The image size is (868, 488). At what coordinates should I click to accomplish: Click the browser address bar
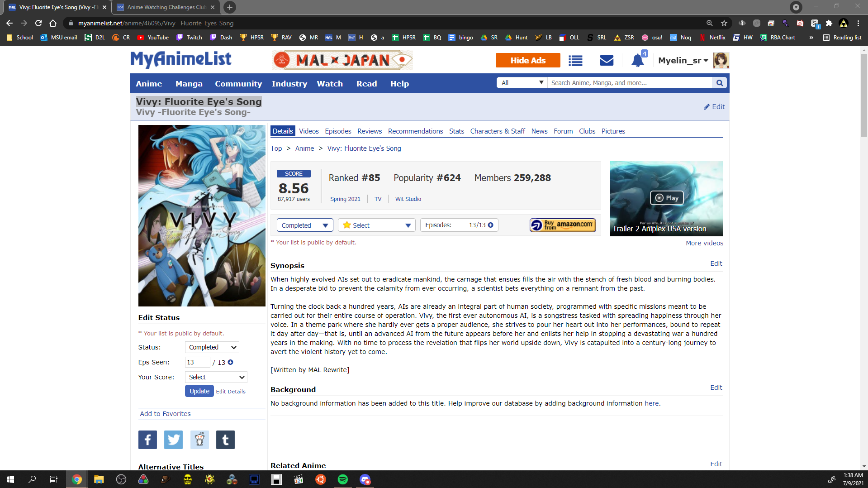click(384, 23)
